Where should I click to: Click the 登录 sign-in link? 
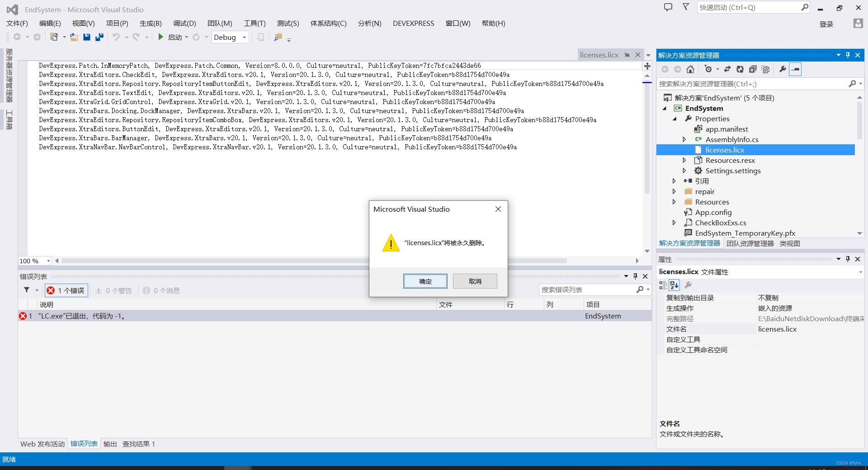coord(826,24)
